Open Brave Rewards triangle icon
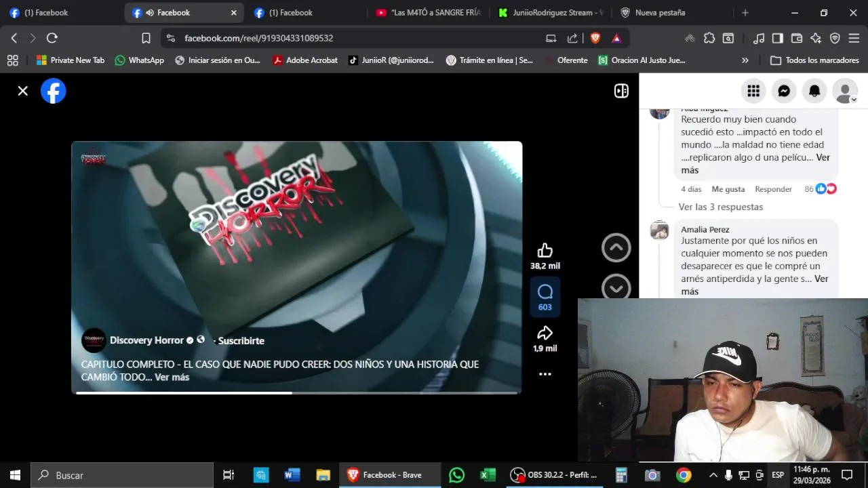The height and width of the screenshot is (488, 868). [x=616, y=38]
